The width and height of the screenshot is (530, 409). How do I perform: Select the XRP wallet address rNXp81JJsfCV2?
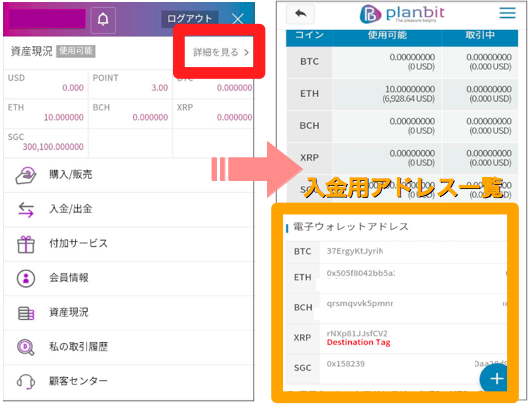[x=357, y=333]
